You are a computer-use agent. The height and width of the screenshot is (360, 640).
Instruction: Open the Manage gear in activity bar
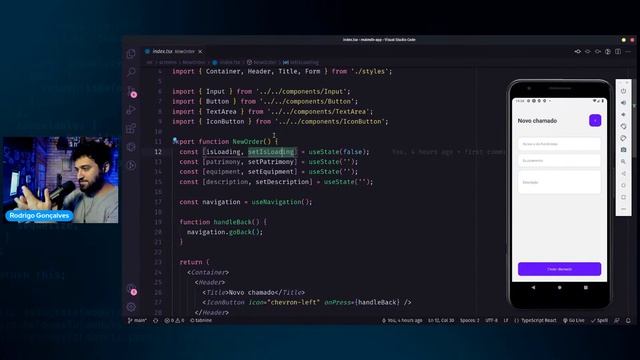pos(131,307)
